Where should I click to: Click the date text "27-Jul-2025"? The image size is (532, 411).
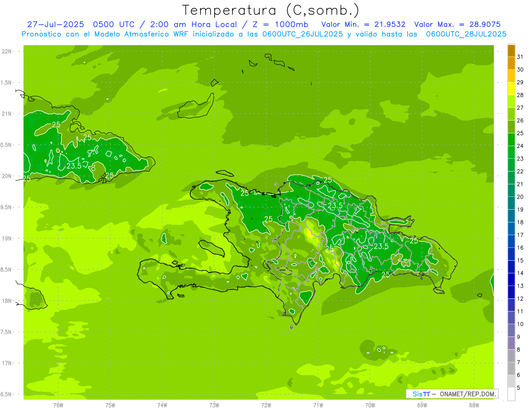pyautogui.click(x=55, y=24)
